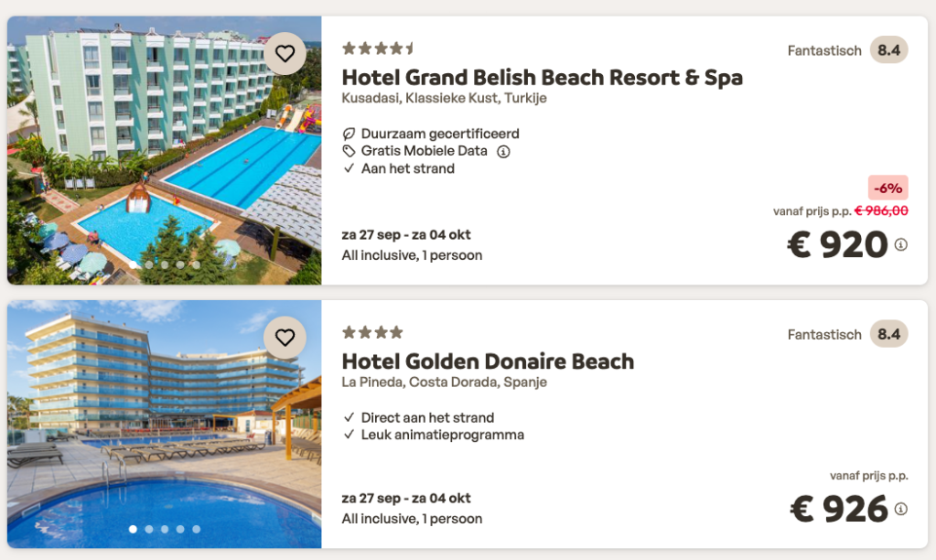
Task: Click the -6% discount badge
Action: click(888, 188)
